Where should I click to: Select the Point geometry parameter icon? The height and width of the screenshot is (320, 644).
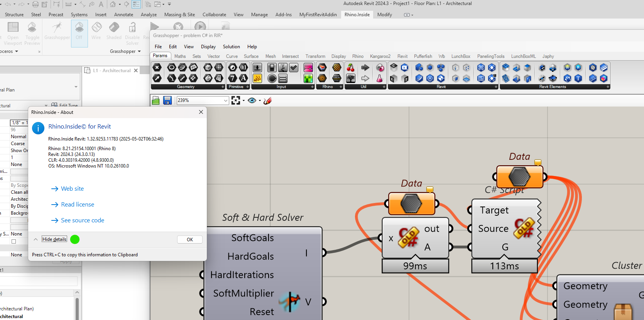pyautogui.click(x=157, y=68)
